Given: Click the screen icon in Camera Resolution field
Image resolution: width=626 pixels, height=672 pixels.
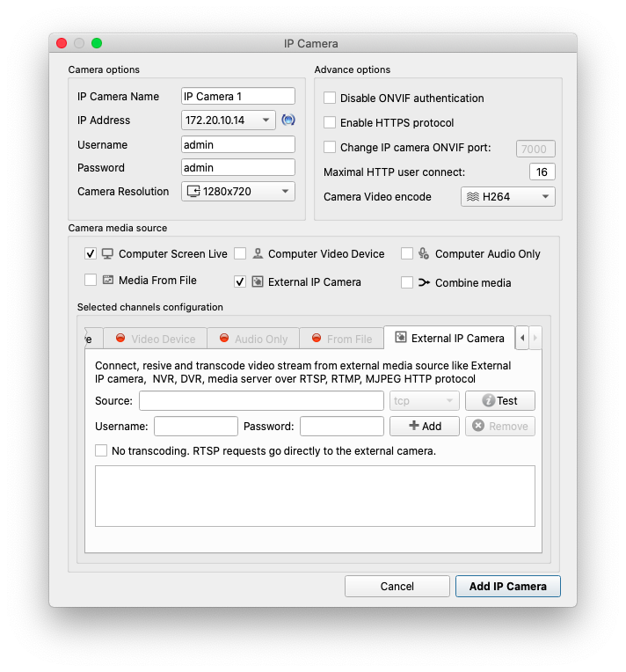Looking at the screenshot, I should [x=193, y=191].
